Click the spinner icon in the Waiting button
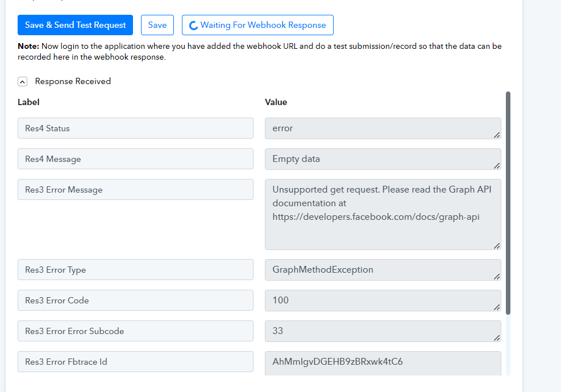 [x=194, y=26]
